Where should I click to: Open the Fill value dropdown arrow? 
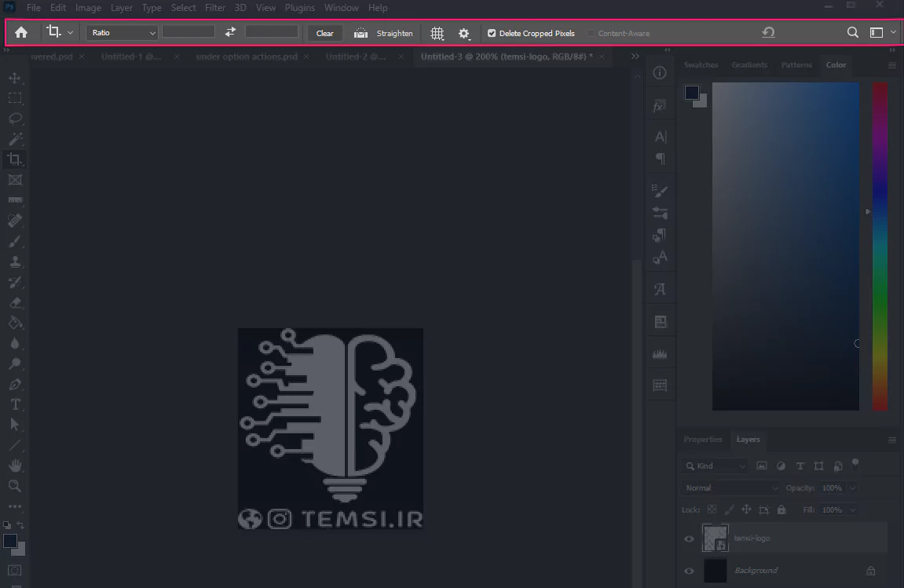(852, 510)
